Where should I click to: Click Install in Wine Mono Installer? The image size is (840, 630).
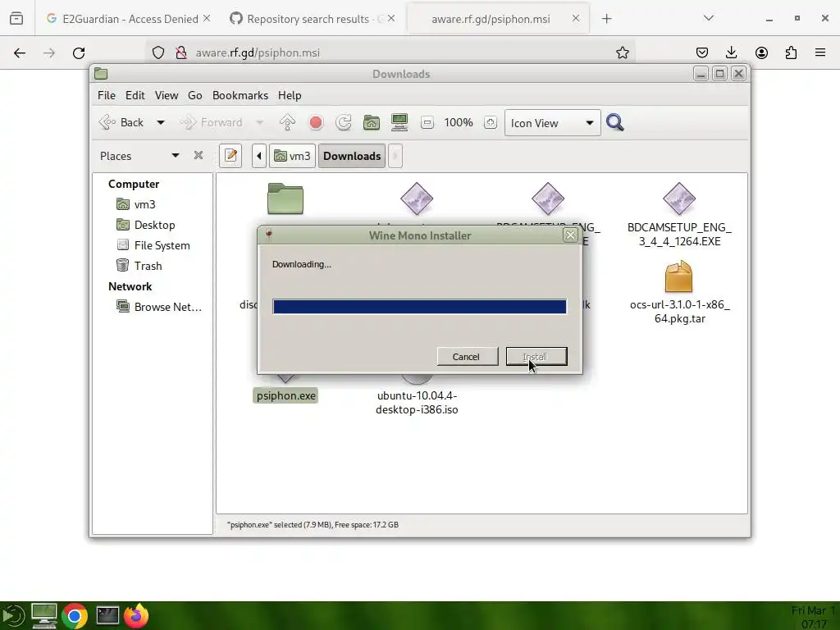tap(536, 356)
